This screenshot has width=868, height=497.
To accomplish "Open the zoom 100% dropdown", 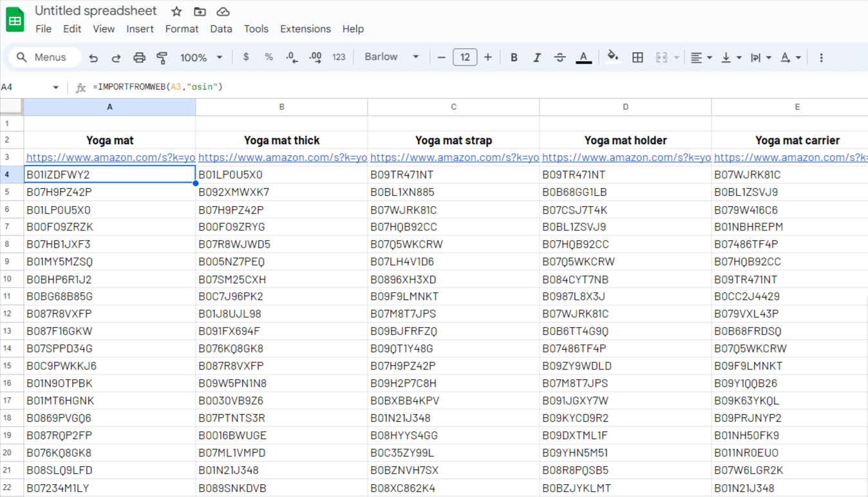I will point(201,57).
